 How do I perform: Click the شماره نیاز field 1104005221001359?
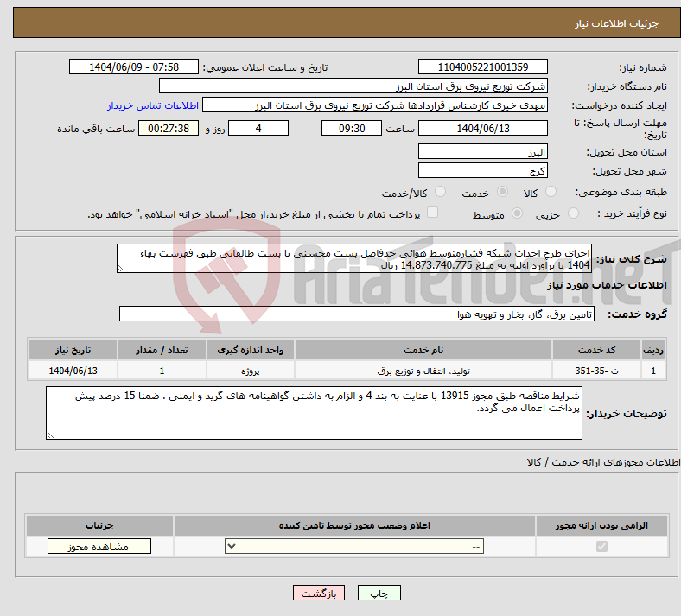click(483, 67)
